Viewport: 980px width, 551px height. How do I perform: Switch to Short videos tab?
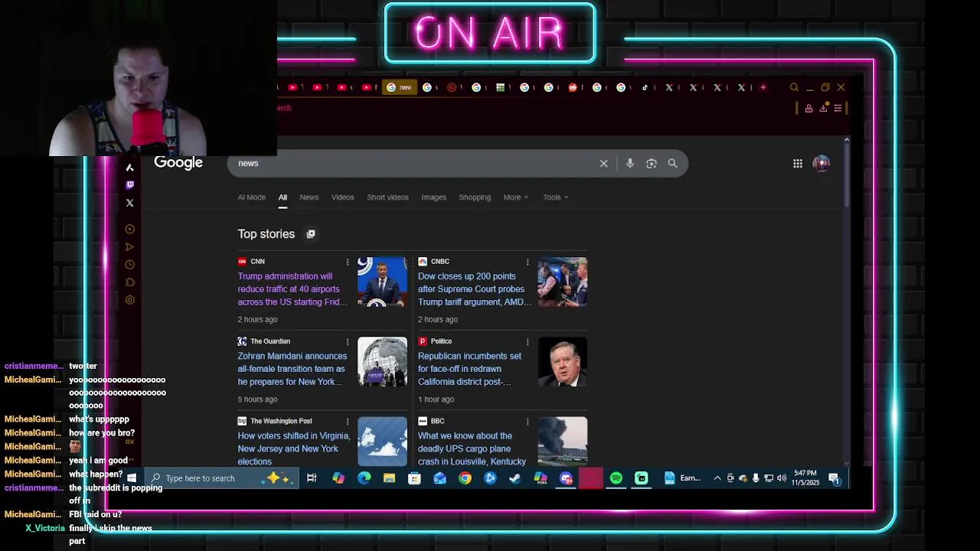click(387, 197)
